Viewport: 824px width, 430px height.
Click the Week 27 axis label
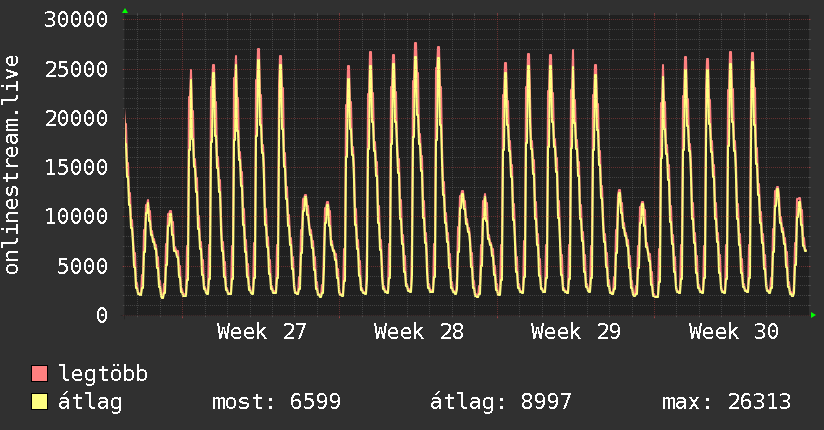pos(261,332)
